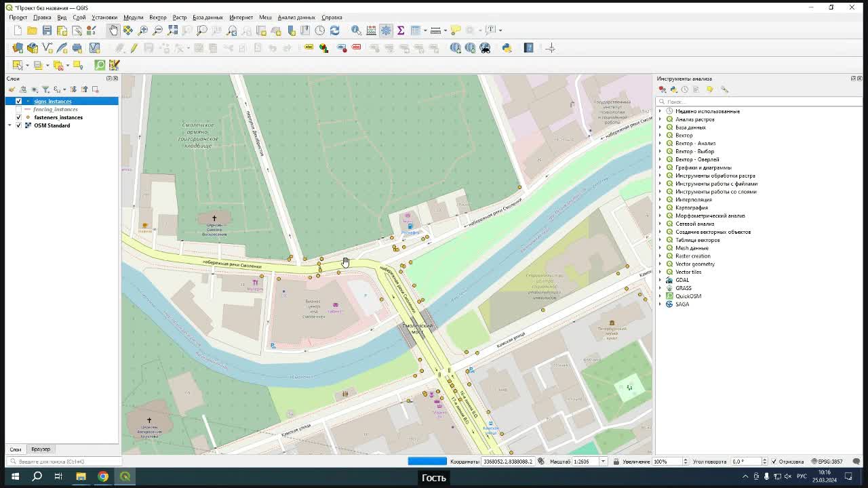Screen dimensions: 868x488
Task: Open the Processing Toolbox gear icon
Action: point(386,30)
